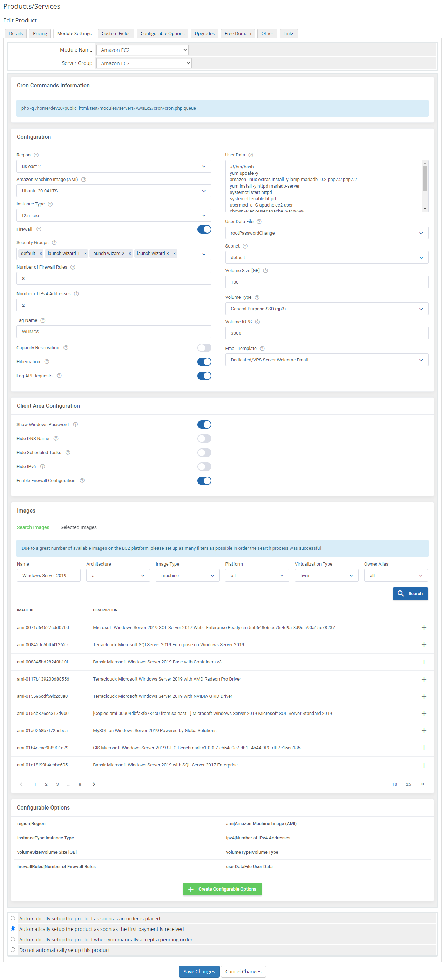Image resolution: width=445 pixels, height=980 pixels.
Task: Enable Capacity Reservation toggle
Action: point(204,348)
